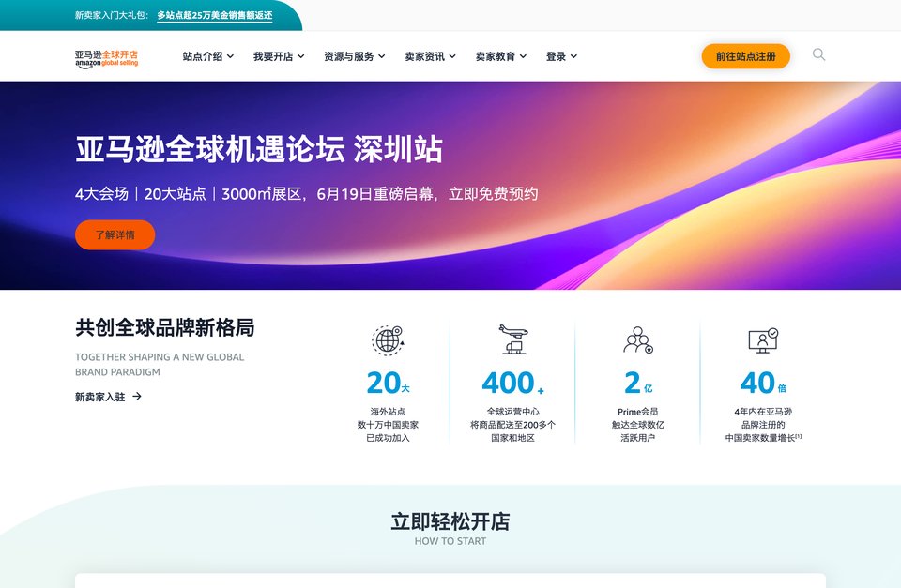Click the Amazon Global Selling logo

coord(106,58)
